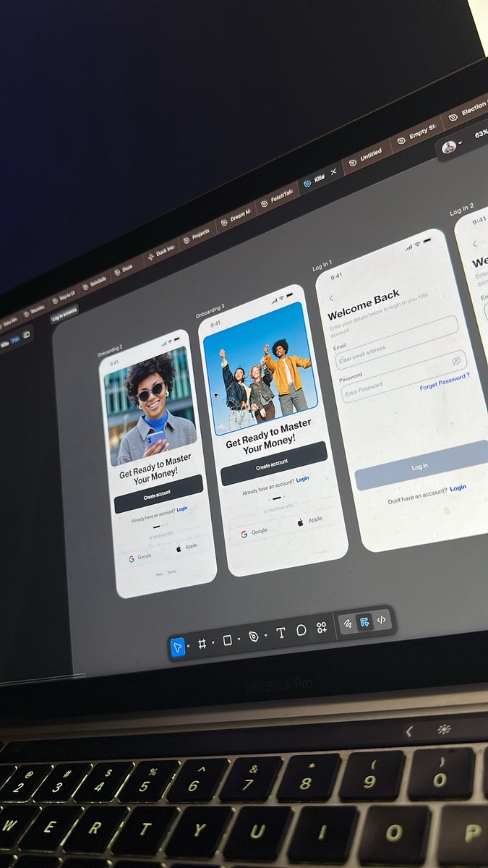Click Create account button in Onboarding 3
The width and height of the screenshot is (488, 868).
point(273,462)
